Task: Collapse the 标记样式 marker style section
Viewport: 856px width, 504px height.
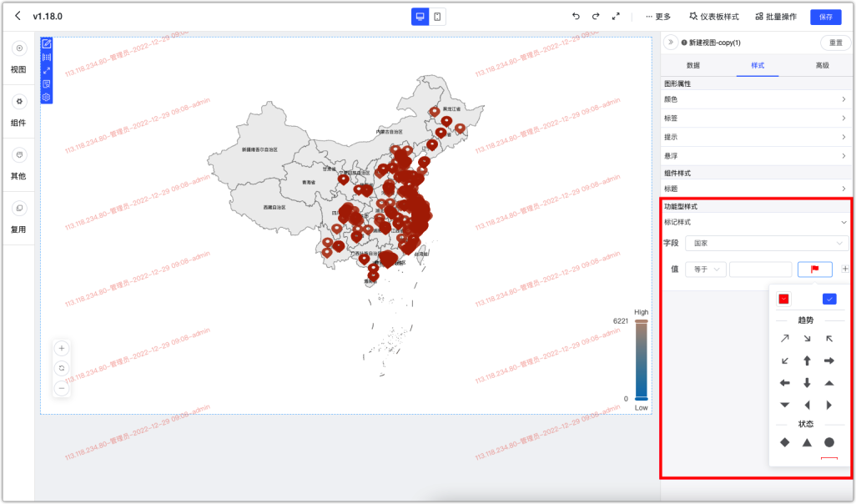Action: (756, 222)
